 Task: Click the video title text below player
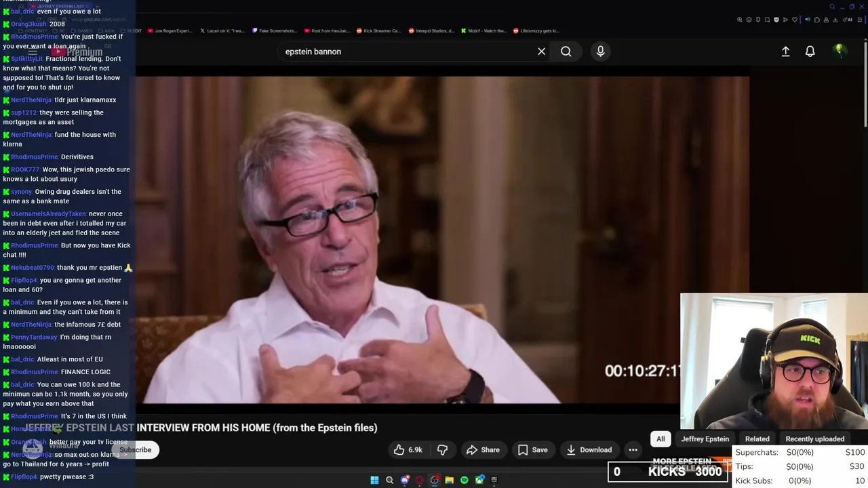point(201,428)
